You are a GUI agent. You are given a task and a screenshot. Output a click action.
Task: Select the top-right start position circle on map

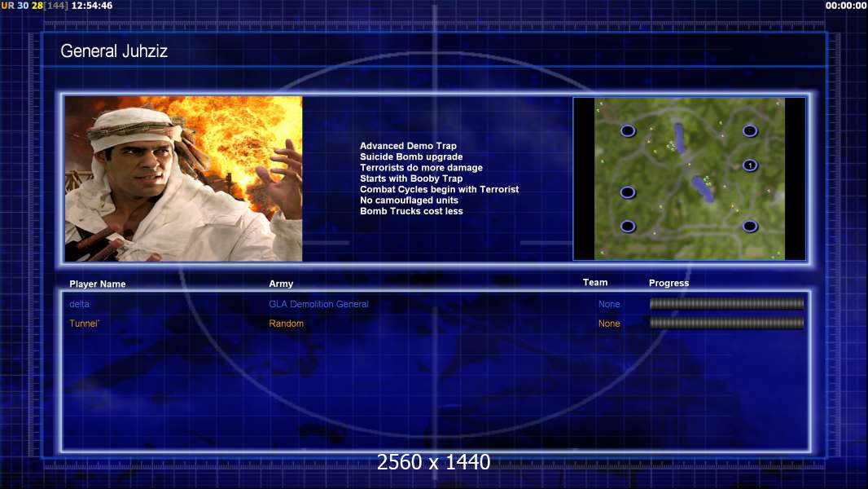(x=750, y=130)
